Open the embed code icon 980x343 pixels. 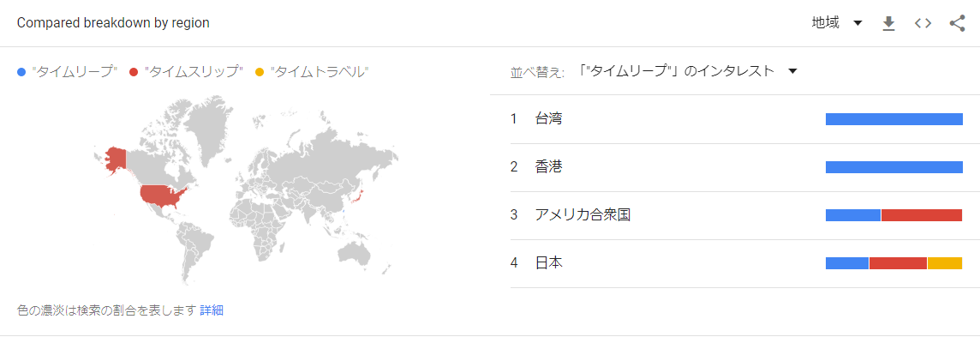pyautogui.click(x=923, y=24)
